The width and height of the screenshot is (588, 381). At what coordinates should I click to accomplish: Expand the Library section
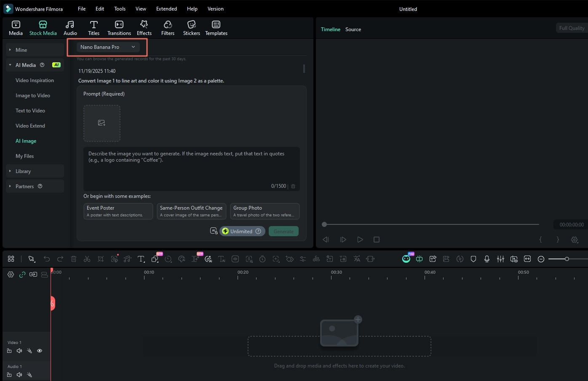(35, 171)
